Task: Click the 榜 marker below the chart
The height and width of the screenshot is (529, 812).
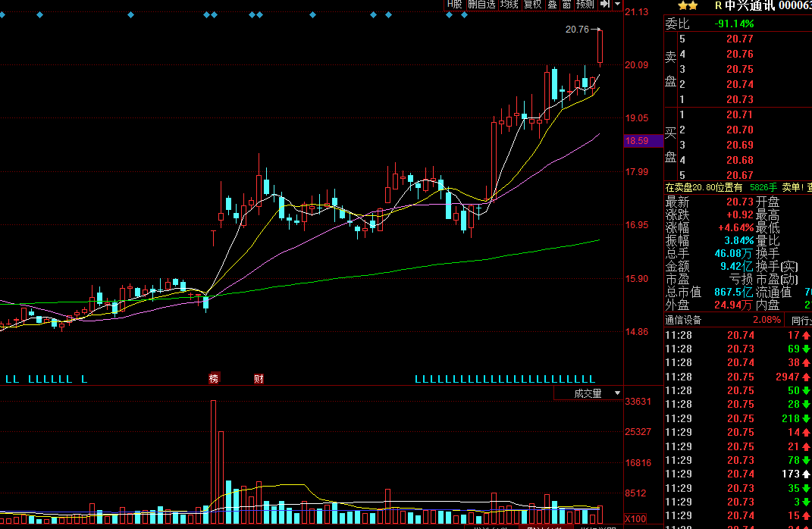Action: click(x=214, y=378)
